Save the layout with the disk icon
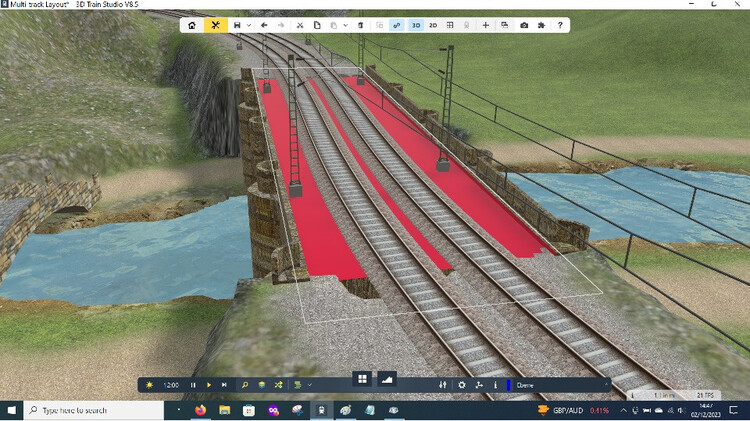 (237, 25)
